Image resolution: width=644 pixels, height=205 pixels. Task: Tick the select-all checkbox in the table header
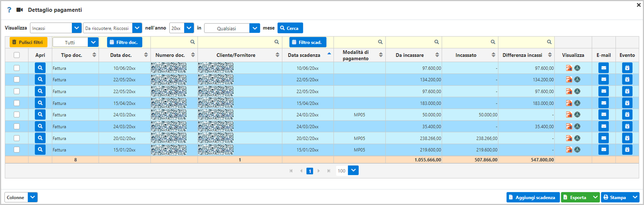tap(17, 55)
